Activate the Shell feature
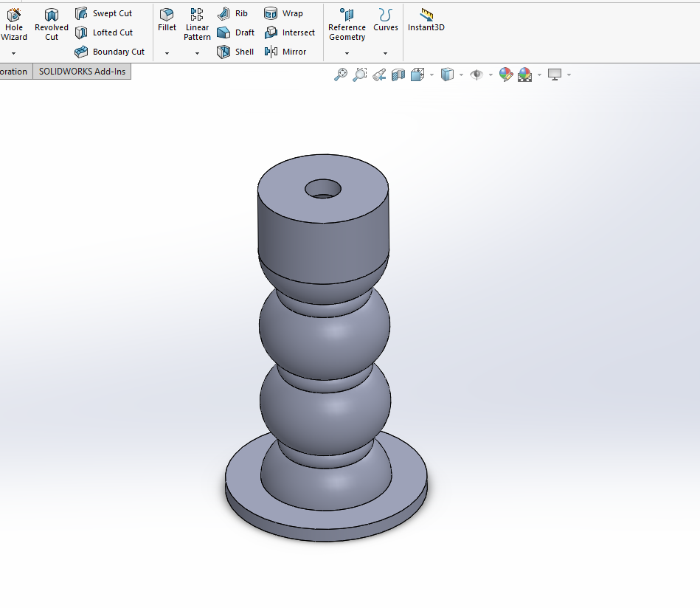 (x=235, y=52)
